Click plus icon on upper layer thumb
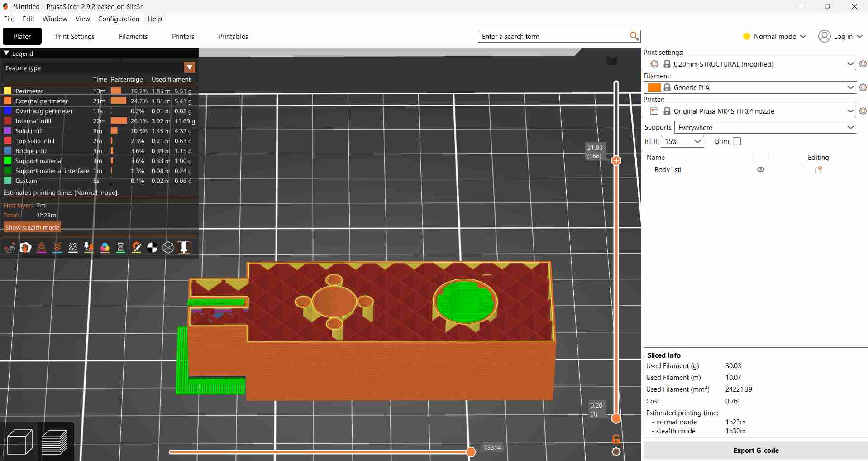The width and height of the screenshot is (868, 461). pyautogui.click(x=616, y=160)
